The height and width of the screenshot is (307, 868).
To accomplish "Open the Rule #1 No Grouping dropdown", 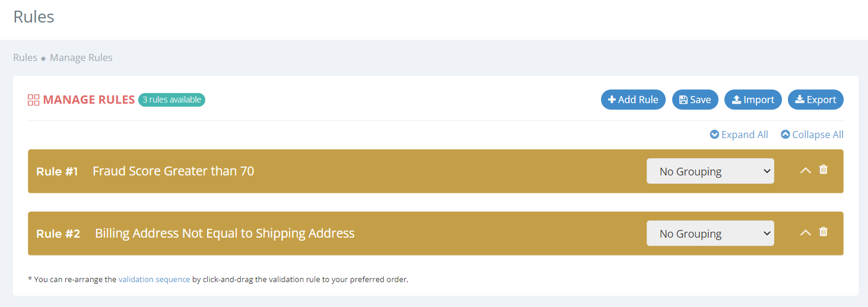I will (x=710, y=171).
